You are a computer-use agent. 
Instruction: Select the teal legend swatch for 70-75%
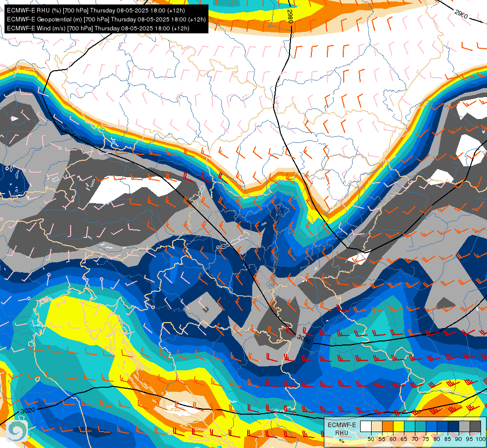(x=420, y=426)
